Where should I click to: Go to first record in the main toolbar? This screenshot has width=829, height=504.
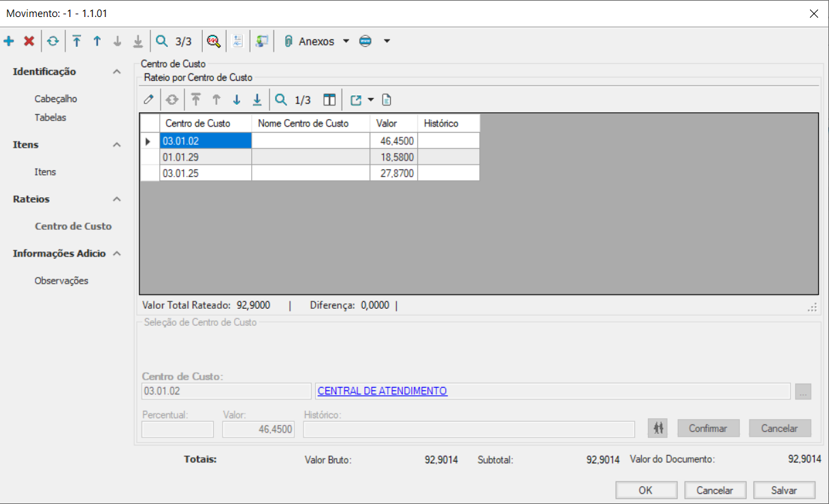(x=77, y=41)
